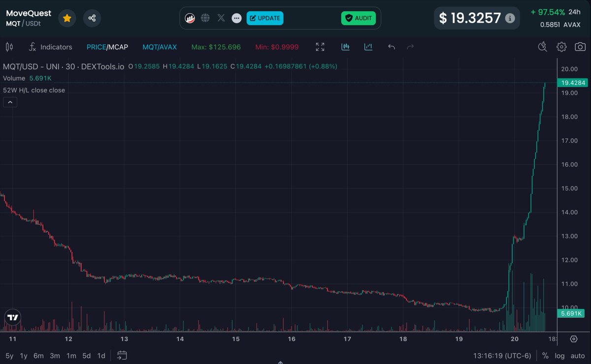Collapse the indicator legend chevron

tap(10, 102)
